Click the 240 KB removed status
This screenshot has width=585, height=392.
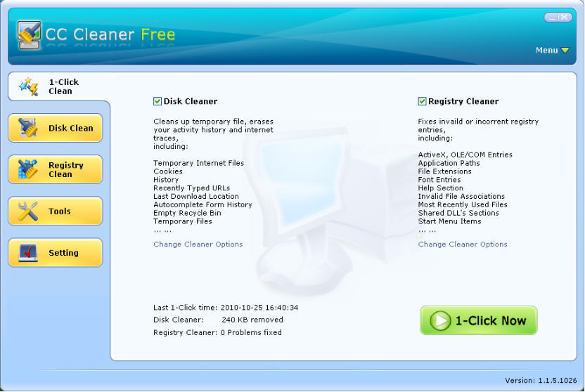pyautogui.click(x=252, y=320)
